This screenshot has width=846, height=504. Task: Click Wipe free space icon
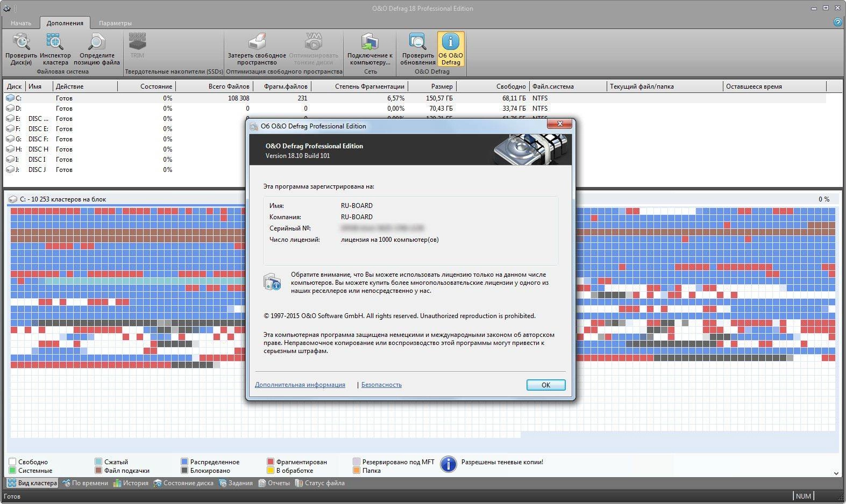(257, 41)
